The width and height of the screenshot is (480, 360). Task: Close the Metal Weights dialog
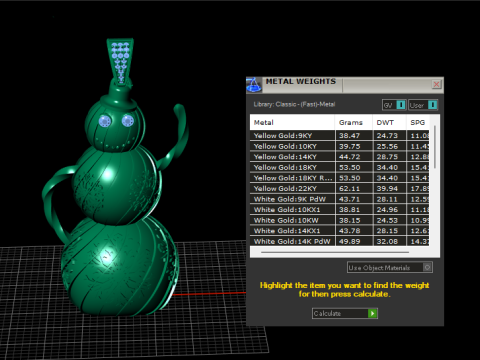(436, 84)
